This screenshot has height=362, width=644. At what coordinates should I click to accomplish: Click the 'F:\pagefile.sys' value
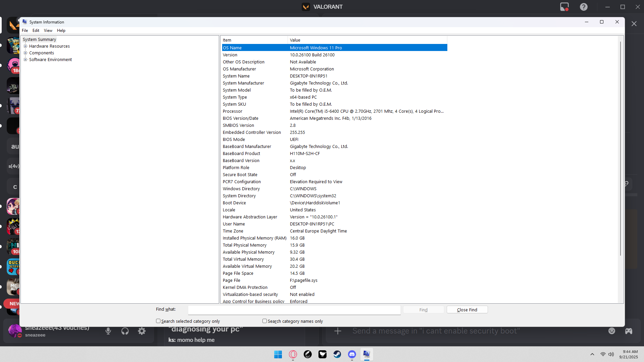[304, 280]
